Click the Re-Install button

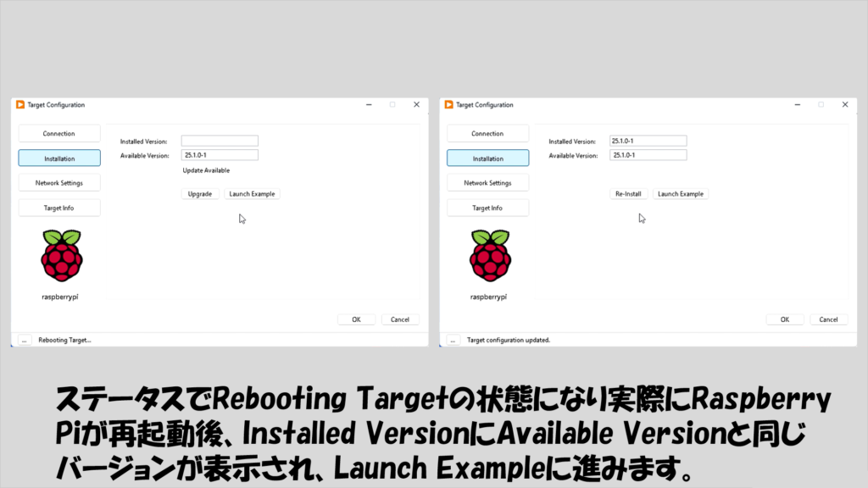tap(628, 194)
